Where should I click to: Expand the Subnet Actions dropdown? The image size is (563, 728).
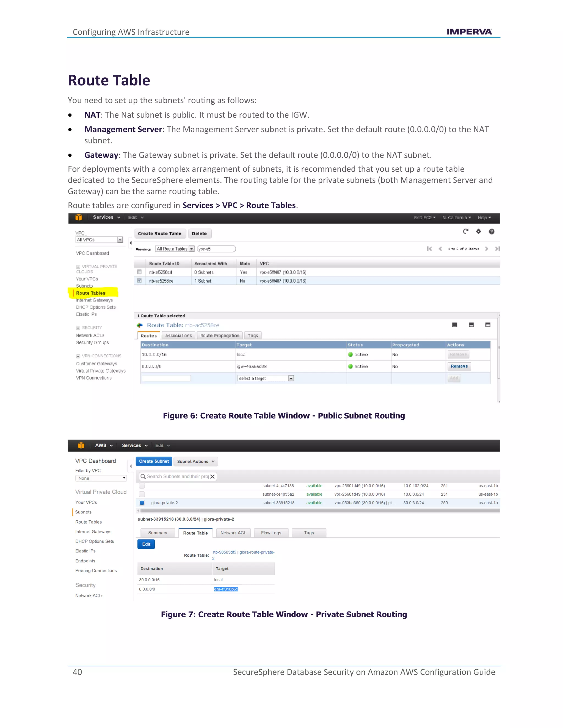196,461
